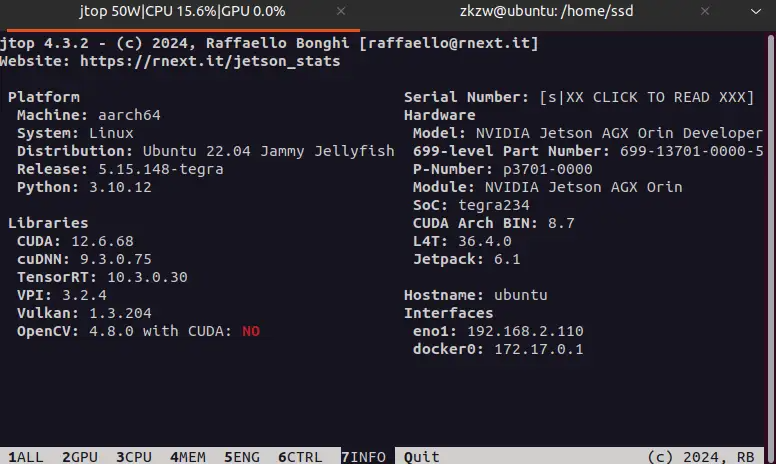The image size is (776, 464).
Task: Click the Libraries section heading
Action: coord(48,223)
